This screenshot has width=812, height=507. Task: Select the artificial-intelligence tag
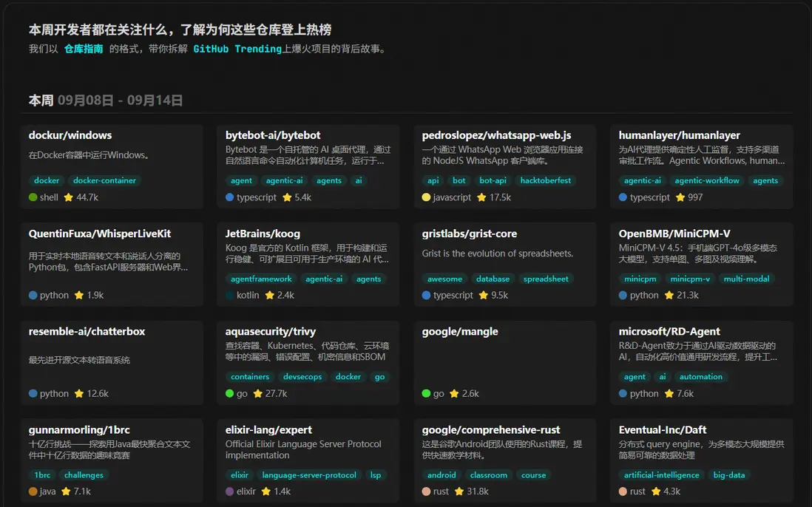coord(661,474)
